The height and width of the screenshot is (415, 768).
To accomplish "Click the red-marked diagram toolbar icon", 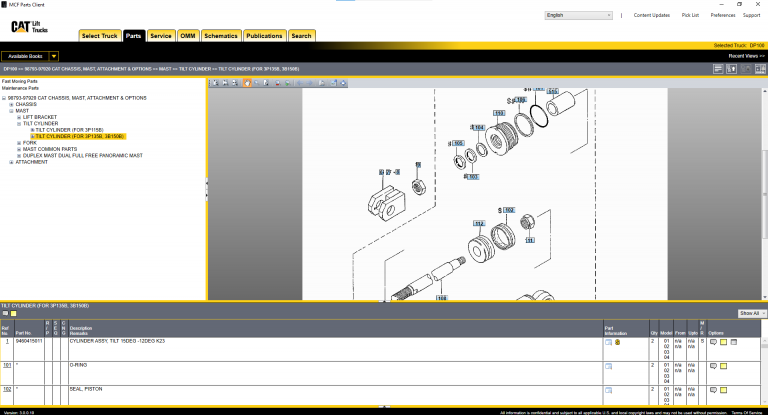I will pos(278,83).
